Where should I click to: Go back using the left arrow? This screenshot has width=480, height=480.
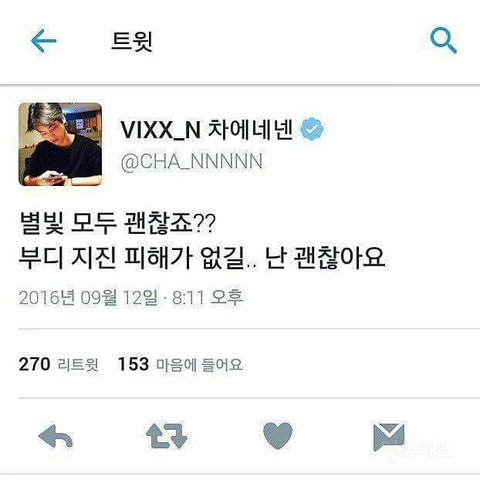click(x=44, y=41)
